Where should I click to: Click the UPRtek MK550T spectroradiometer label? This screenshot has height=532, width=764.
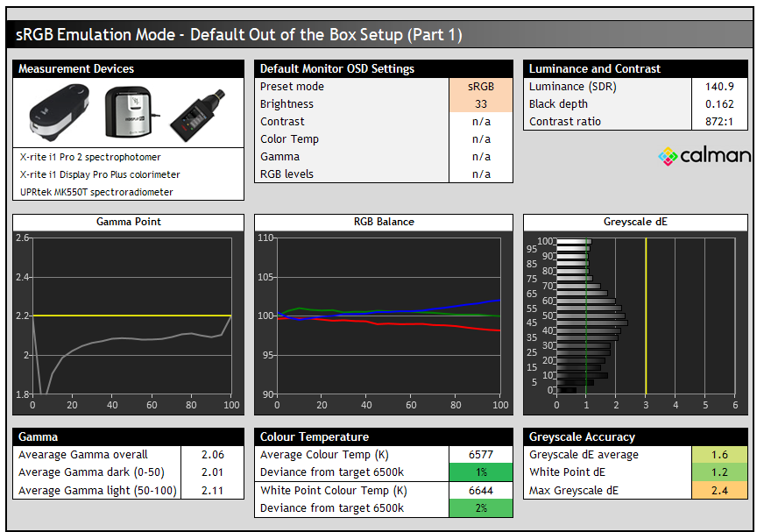96,192
